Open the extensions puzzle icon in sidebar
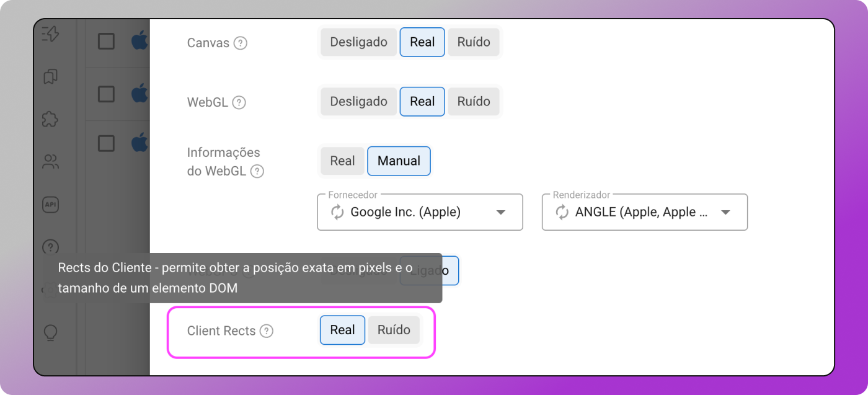 click(x=50, y=119)
